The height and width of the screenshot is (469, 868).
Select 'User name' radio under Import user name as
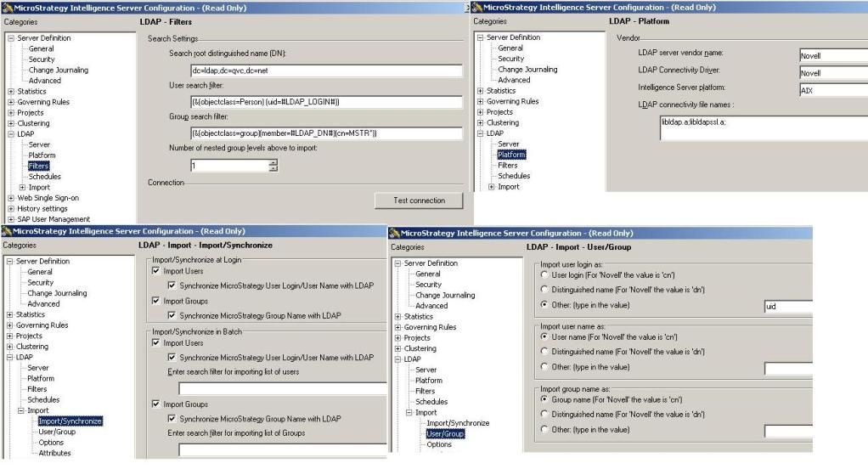click(x=544, y=336)
